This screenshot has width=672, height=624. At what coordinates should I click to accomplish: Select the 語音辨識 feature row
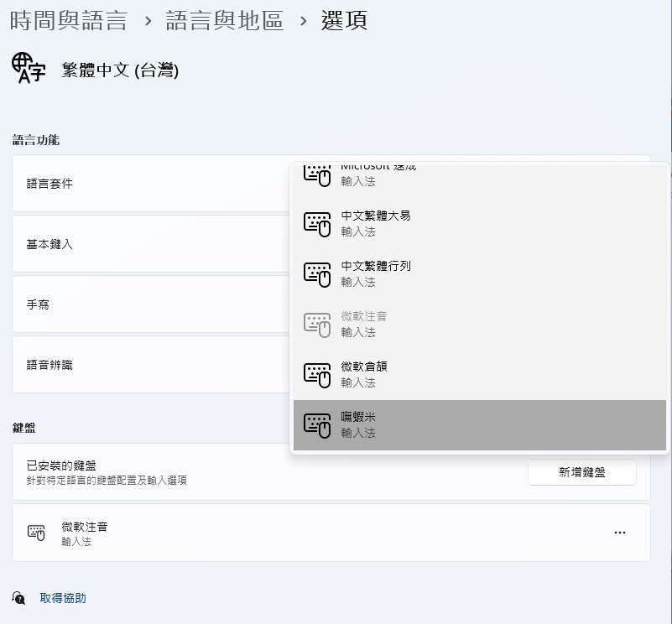pyautogui.click(x=151, y=365)
